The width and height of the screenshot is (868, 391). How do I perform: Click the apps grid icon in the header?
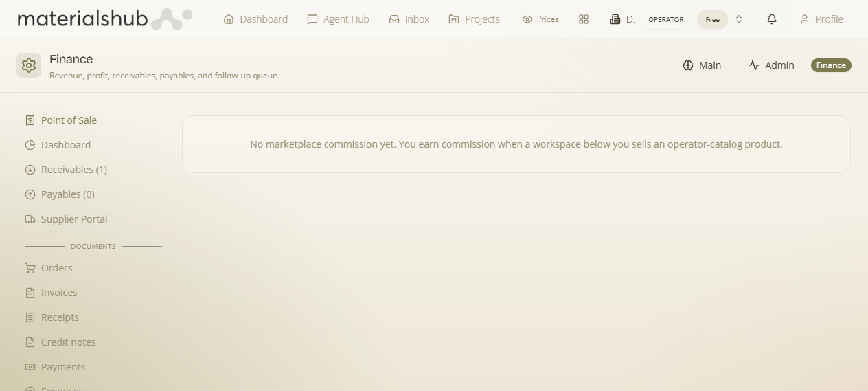pyautogui.click(x=584, y=19)
